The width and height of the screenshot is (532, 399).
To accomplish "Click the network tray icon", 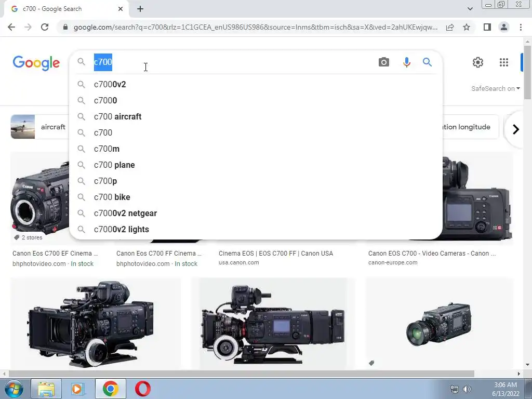I will pyautogui.click(x=454, y=389).
